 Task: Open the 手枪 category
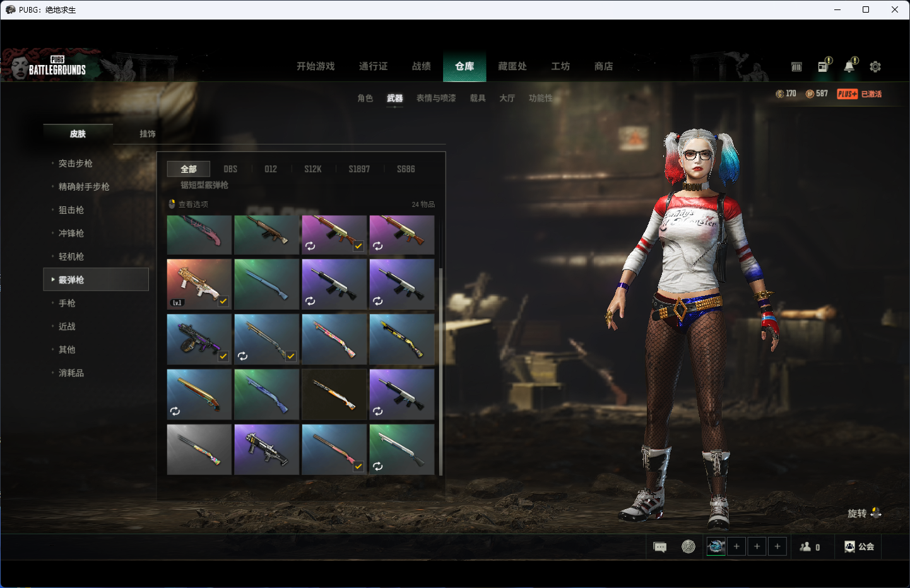tap(67, 303)
